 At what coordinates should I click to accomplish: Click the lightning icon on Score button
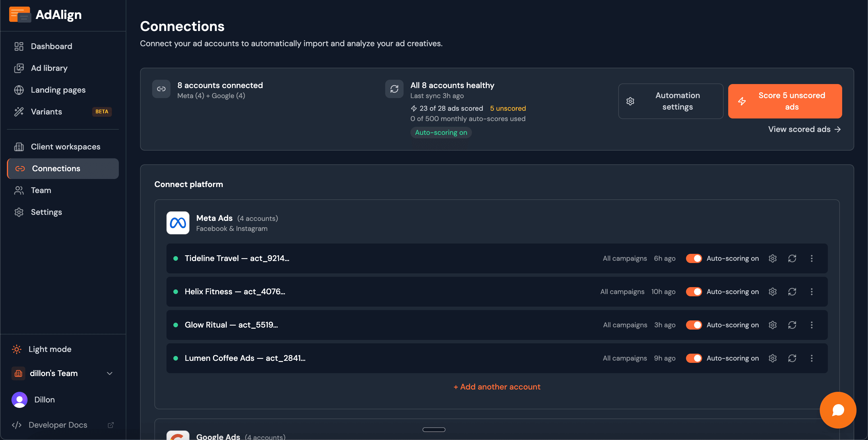(742, 101)
